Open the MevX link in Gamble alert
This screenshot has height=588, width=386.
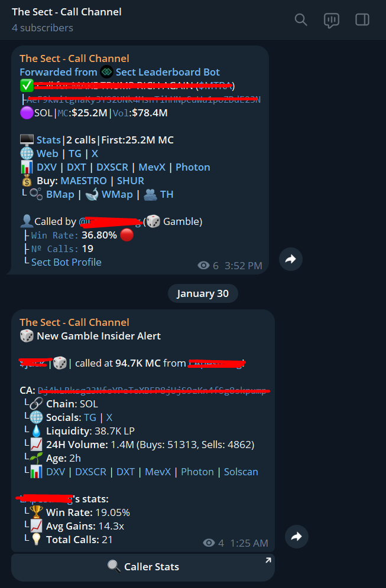158,472
